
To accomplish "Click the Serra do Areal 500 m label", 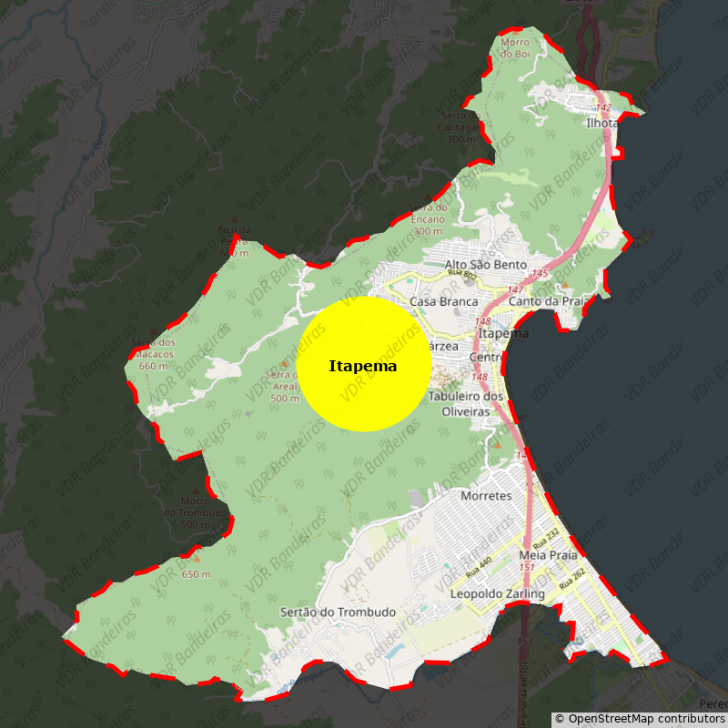I will 284,386.
